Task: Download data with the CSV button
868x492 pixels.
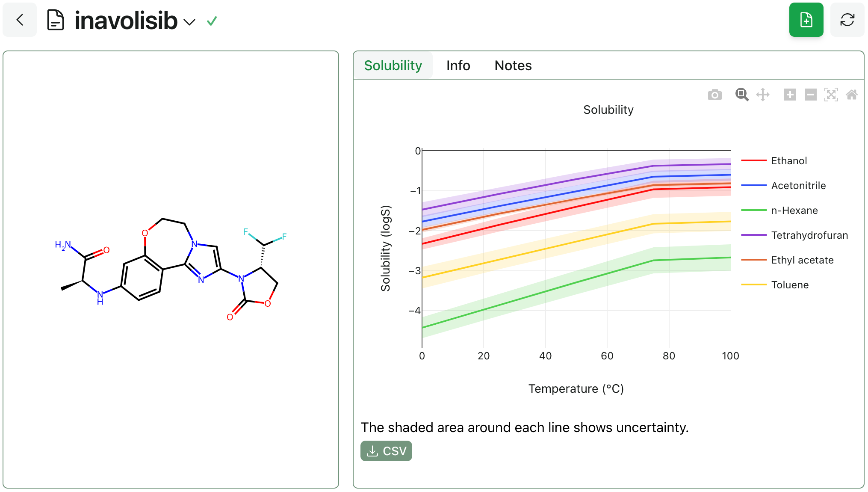Action: [x=386, y=451]
